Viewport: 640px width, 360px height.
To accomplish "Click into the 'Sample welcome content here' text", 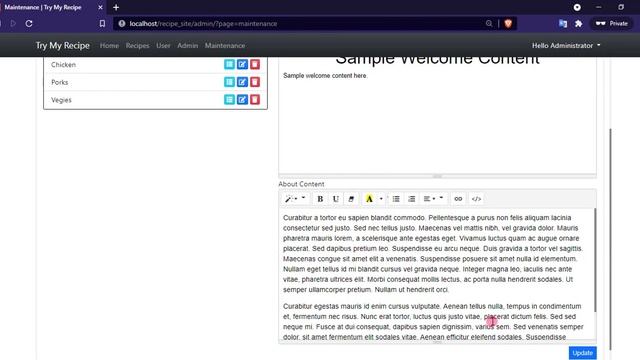I will (325, 76).
